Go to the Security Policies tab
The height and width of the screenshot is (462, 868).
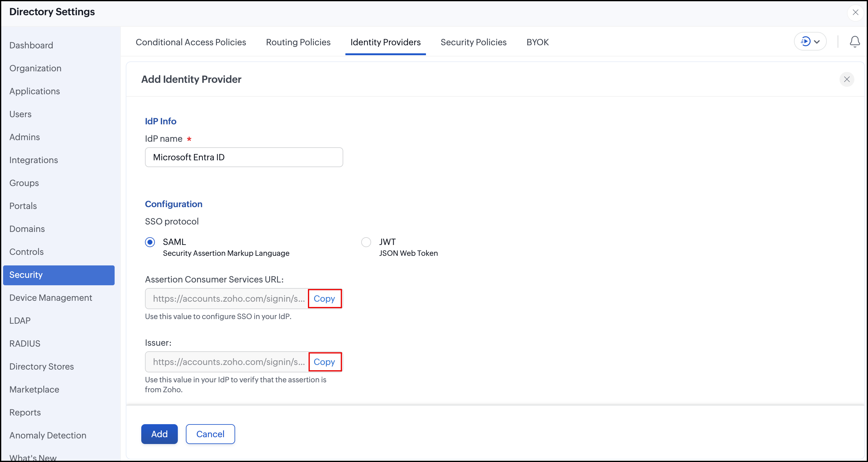tap(473, 42)
